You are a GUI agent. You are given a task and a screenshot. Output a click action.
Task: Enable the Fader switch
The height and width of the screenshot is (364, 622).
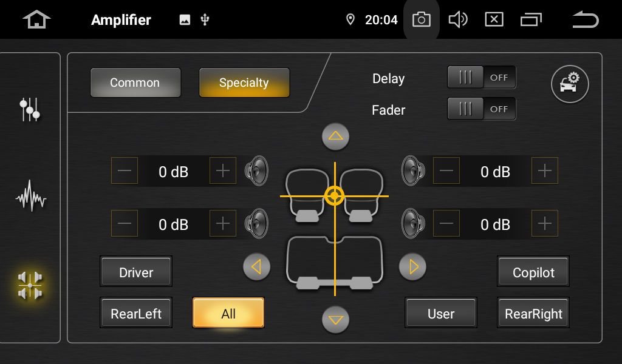click(x=481, y=109)
